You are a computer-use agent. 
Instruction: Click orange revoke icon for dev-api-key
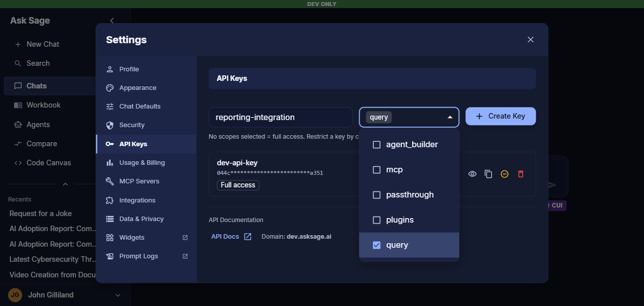(505, 174)
